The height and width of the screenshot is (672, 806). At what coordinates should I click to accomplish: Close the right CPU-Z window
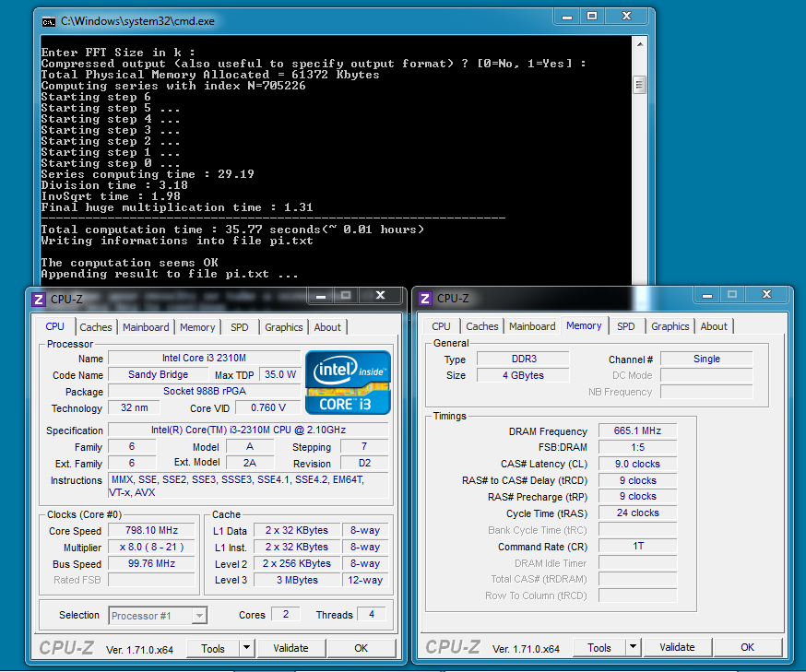(x=767, y=294)
